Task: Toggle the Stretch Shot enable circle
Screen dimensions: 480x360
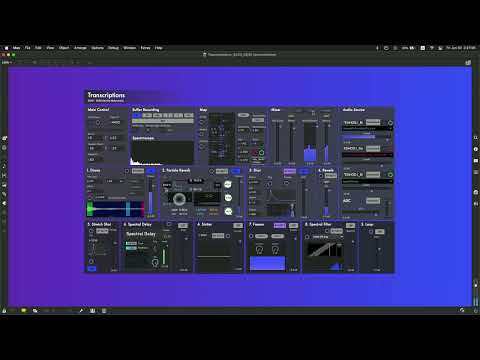Action: tap(91, 231)
